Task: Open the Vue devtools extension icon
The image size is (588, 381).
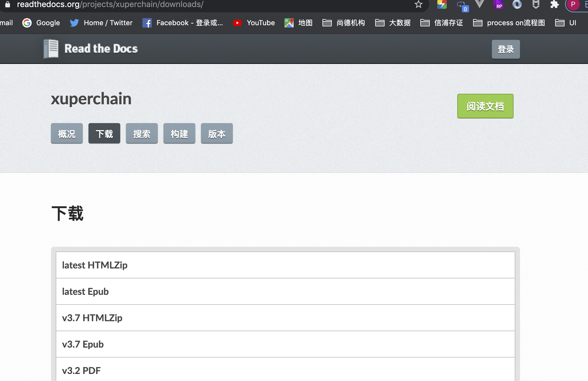Action: click(480, 4)
